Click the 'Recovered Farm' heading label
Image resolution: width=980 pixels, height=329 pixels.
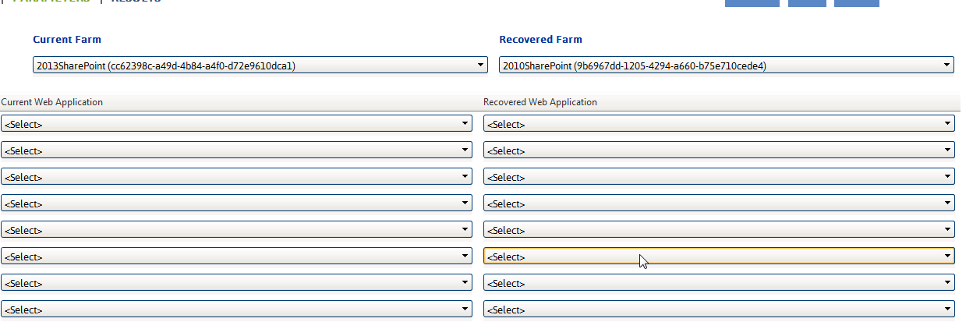(x=540, y=39)
